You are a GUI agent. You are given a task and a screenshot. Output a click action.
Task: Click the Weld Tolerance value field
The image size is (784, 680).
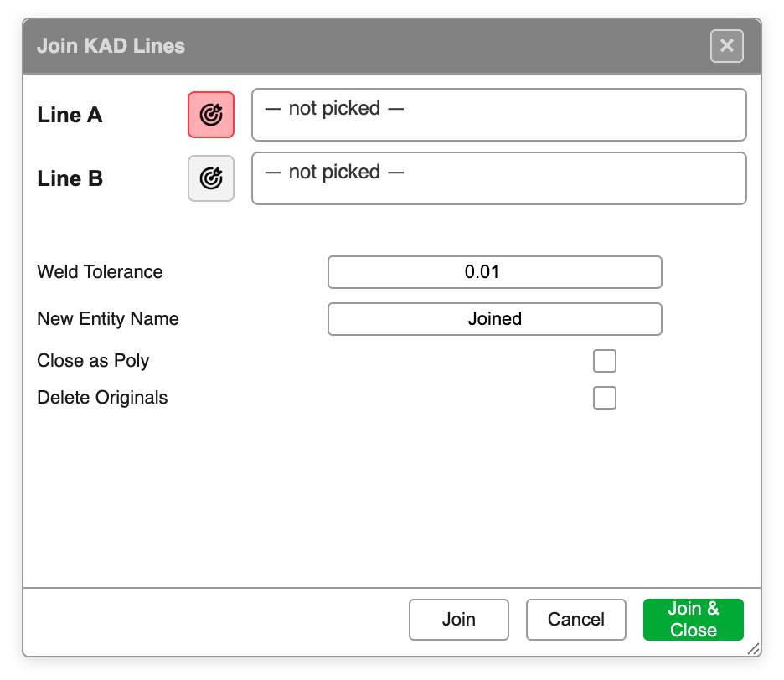pos(494,272)
